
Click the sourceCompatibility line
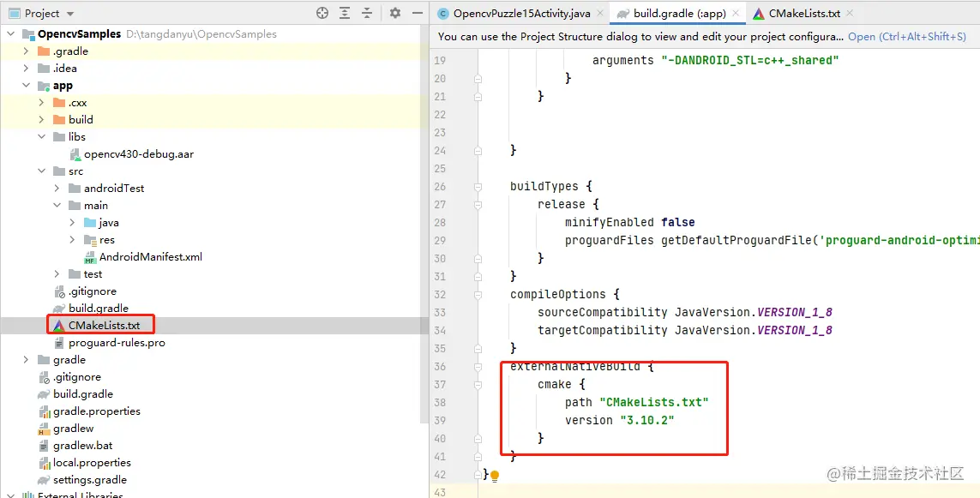click(x=685, y=312)
